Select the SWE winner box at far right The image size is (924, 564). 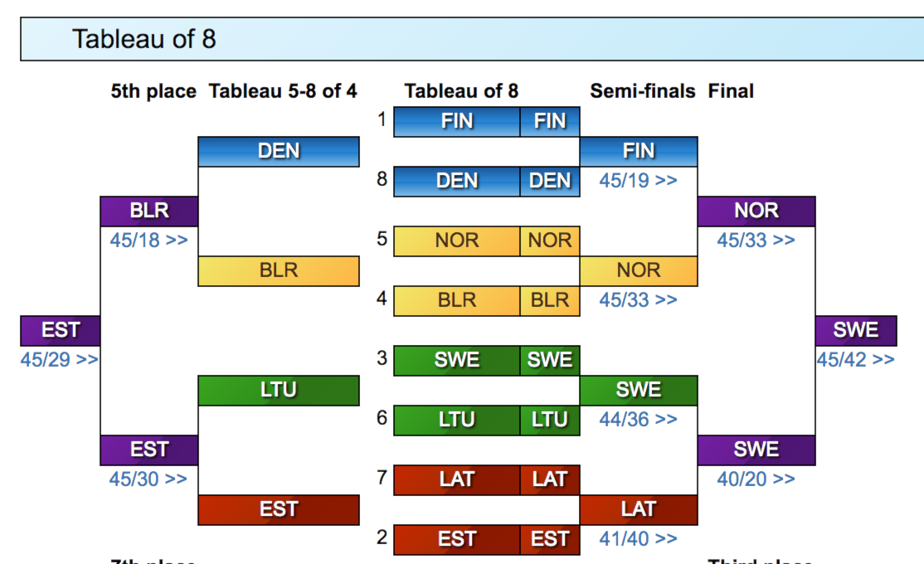point(856,331)
